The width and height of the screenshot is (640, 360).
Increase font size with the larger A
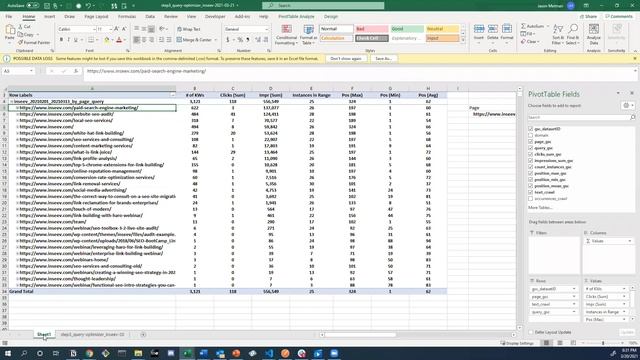[116, 29]
